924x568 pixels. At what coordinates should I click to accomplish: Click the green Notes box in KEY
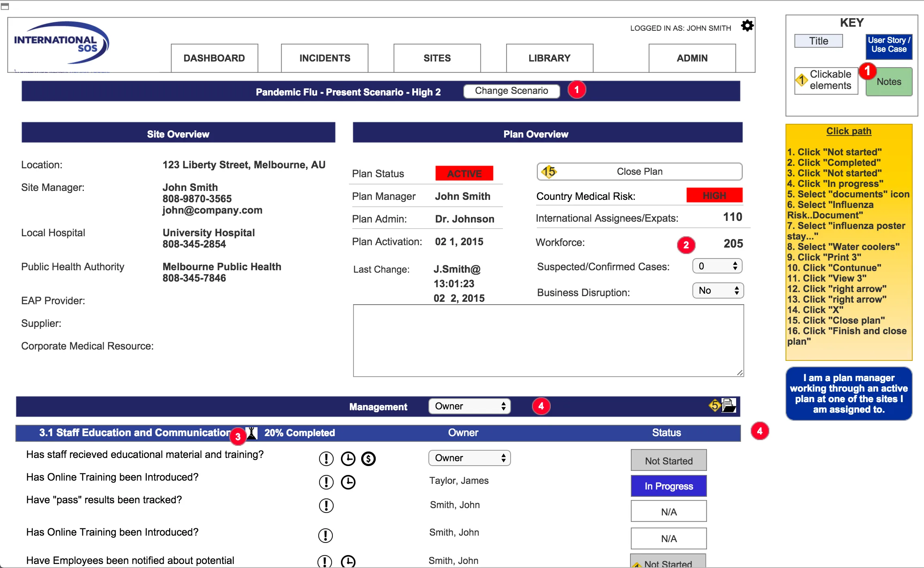(x=889, y=82)
